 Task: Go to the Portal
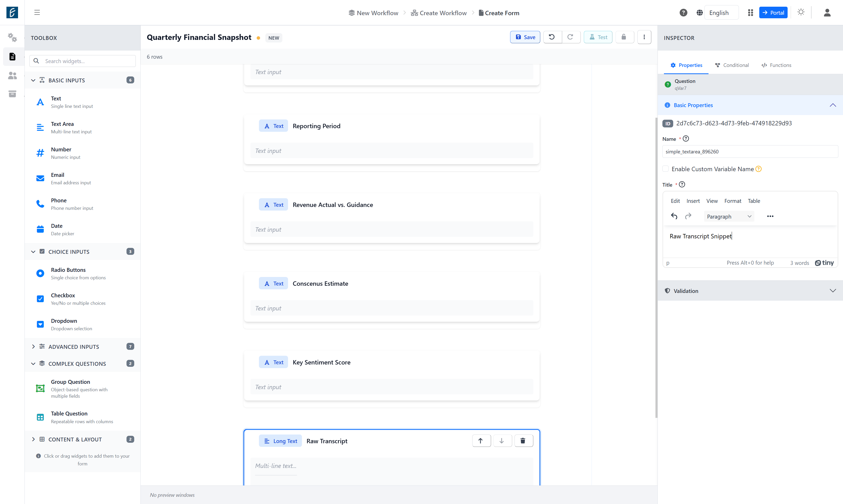point(773,13)
